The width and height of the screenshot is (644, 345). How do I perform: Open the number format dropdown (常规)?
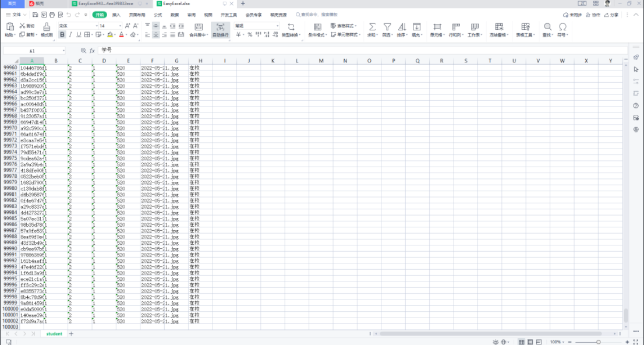click(x=278, y=26)
